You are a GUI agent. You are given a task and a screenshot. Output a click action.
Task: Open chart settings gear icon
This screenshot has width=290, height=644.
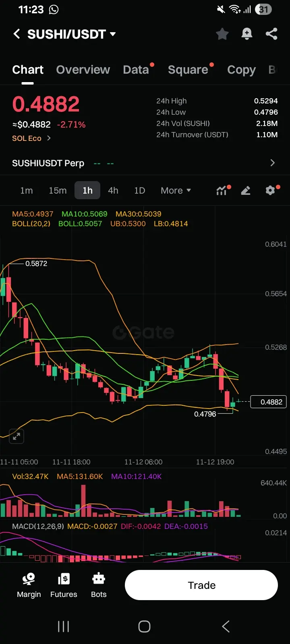click(270, 190)
